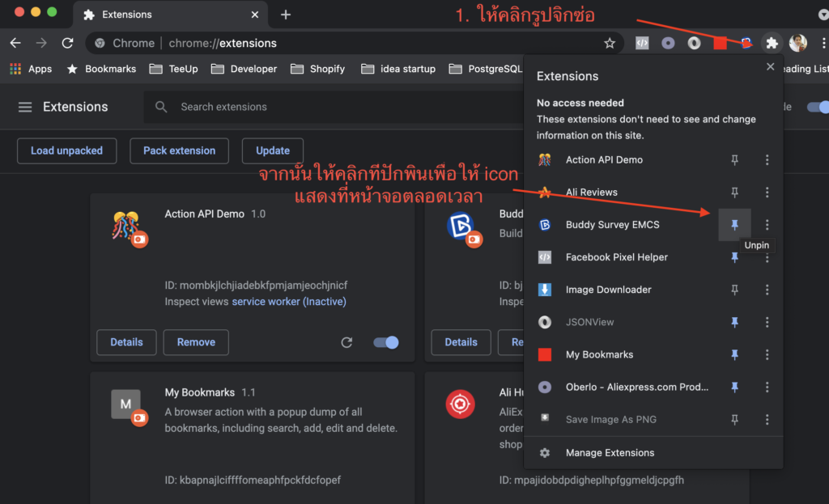Go forward to the next page
Screen dimensions: 829x504
coord(41,43)
